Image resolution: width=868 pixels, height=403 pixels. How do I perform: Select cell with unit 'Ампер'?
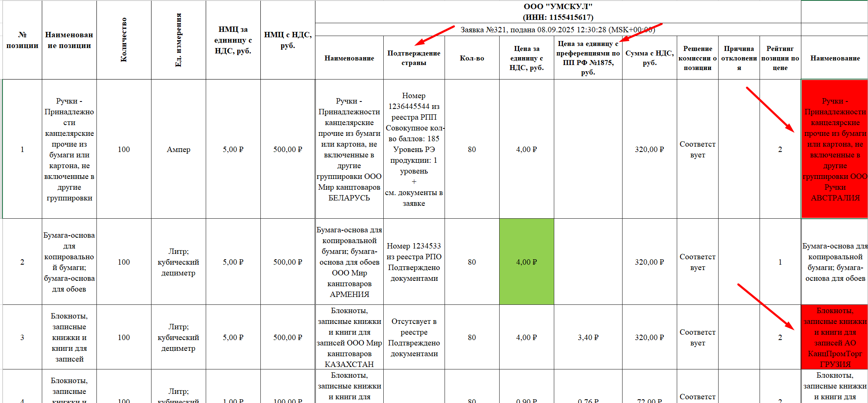tap(178, 149)
